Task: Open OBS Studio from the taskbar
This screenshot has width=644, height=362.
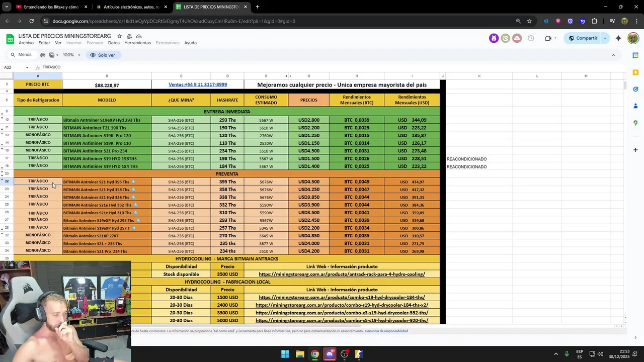Action: pos(344,354)
